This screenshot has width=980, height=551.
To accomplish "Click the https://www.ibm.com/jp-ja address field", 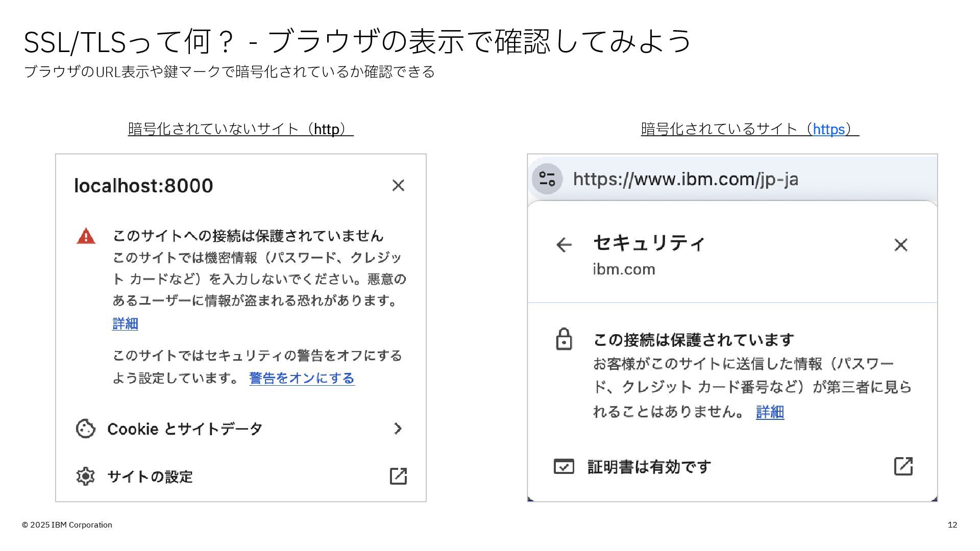I will pyautogui.click(x=685, y=179).
